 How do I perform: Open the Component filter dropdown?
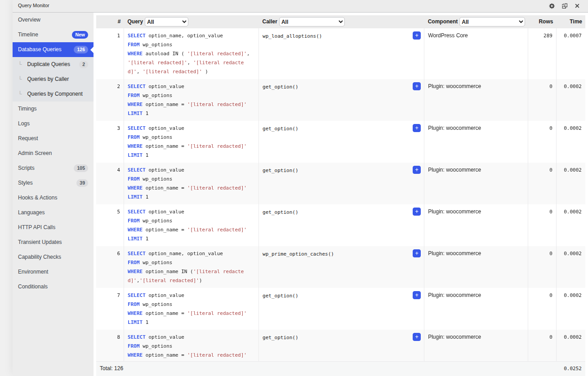(492, 22)
